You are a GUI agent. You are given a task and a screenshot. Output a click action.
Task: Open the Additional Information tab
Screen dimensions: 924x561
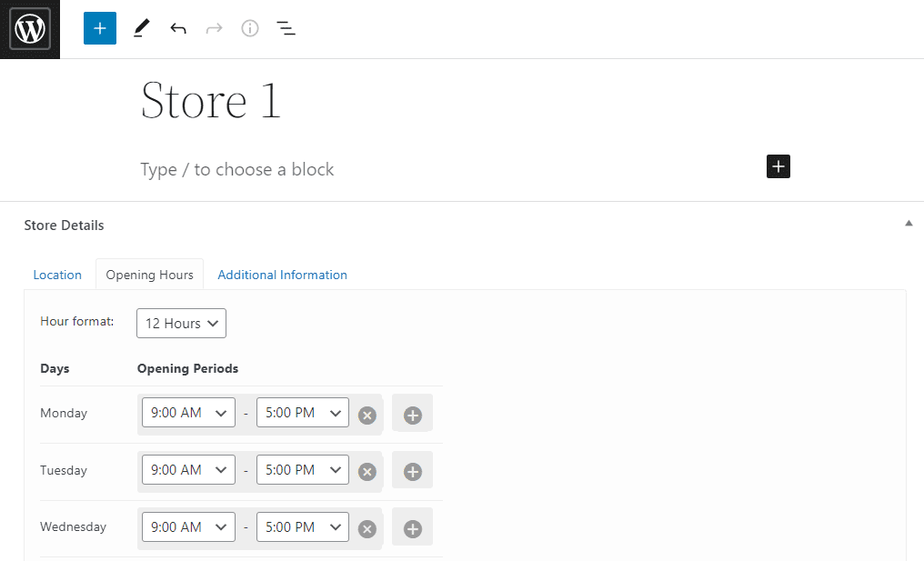pos(282,275)
